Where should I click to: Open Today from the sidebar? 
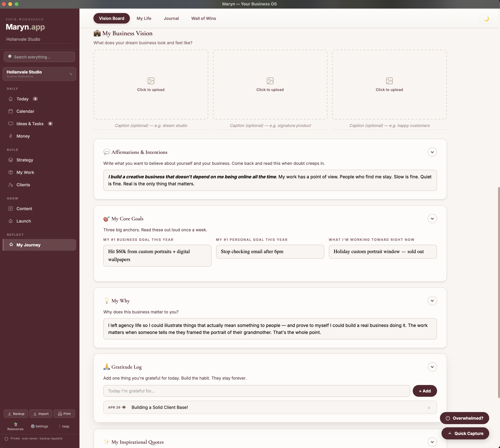click(22, 99)
